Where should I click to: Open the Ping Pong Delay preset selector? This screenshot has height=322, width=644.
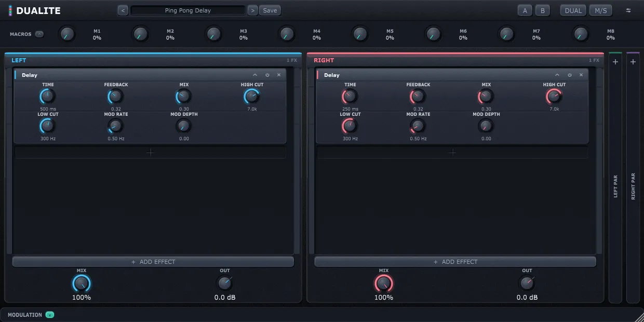click(188, 10)
